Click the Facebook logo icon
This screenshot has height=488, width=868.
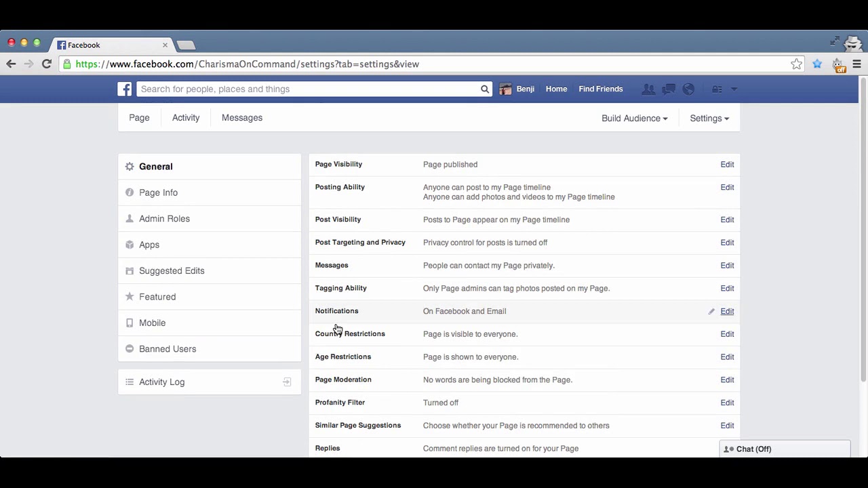(125, 89)
